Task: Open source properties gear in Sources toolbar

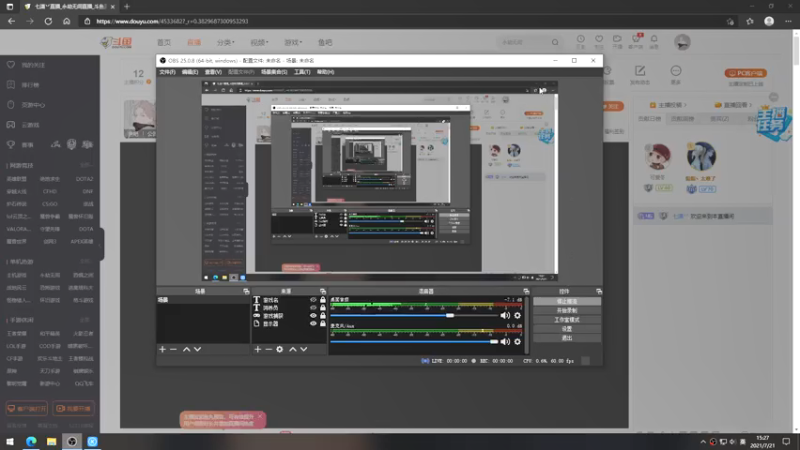Action: click(x=280, y=349)
